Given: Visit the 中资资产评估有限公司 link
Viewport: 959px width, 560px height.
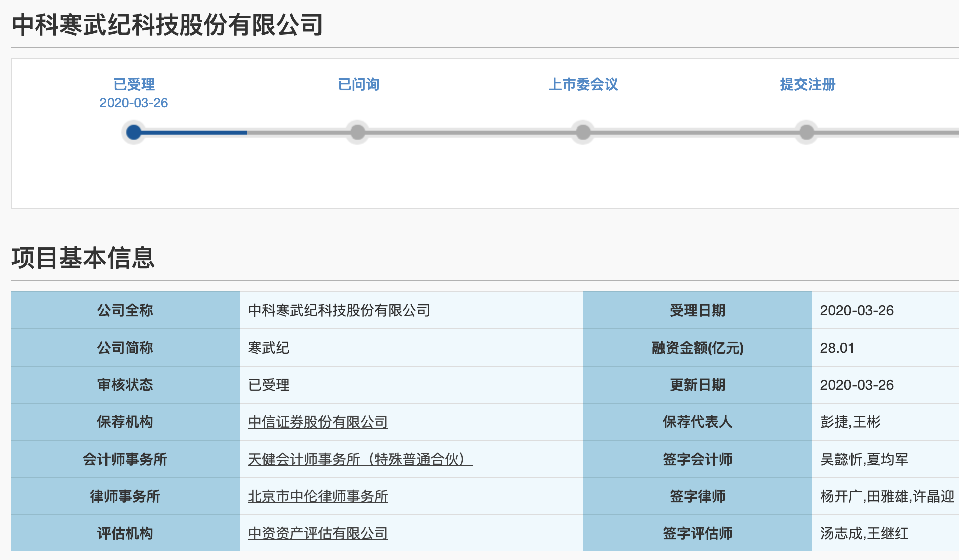Looking at the screenshot, I should point(317,533).
